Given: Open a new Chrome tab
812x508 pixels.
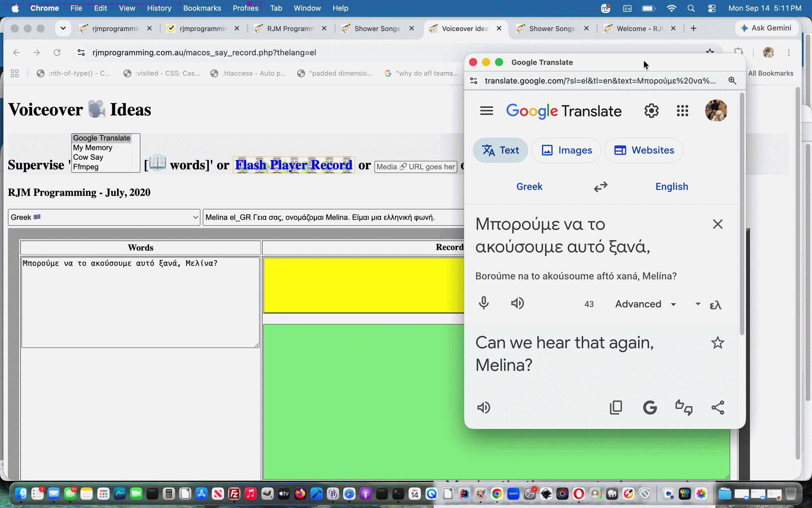Looking at the screenshot, I should [x=693, y=29].
